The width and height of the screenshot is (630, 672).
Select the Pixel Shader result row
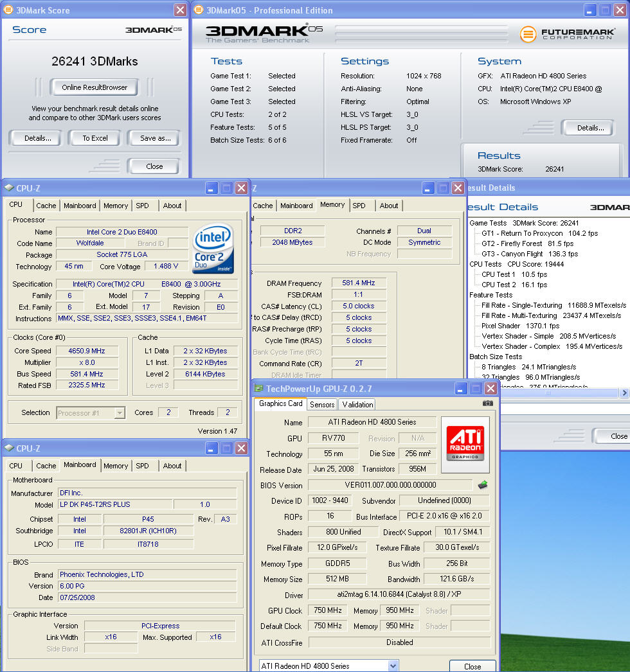pos(520,326)
